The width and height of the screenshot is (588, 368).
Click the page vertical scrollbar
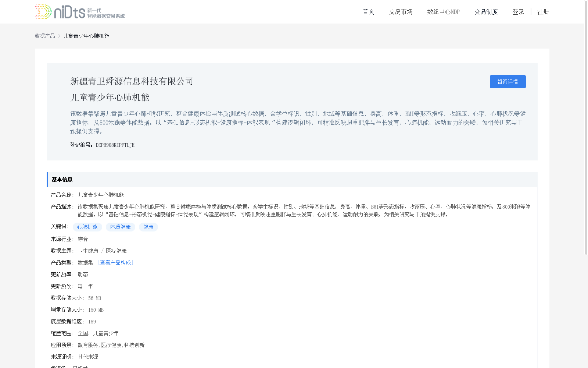tap(586, 127)
